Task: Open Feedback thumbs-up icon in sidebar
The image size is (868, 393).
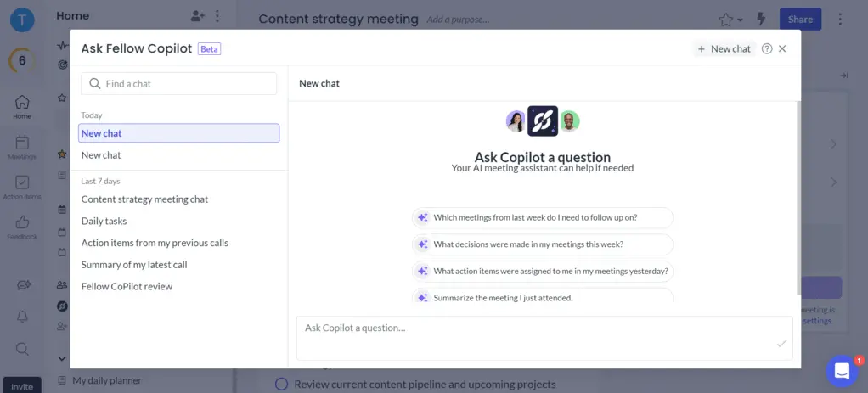Action: [22, 227]
